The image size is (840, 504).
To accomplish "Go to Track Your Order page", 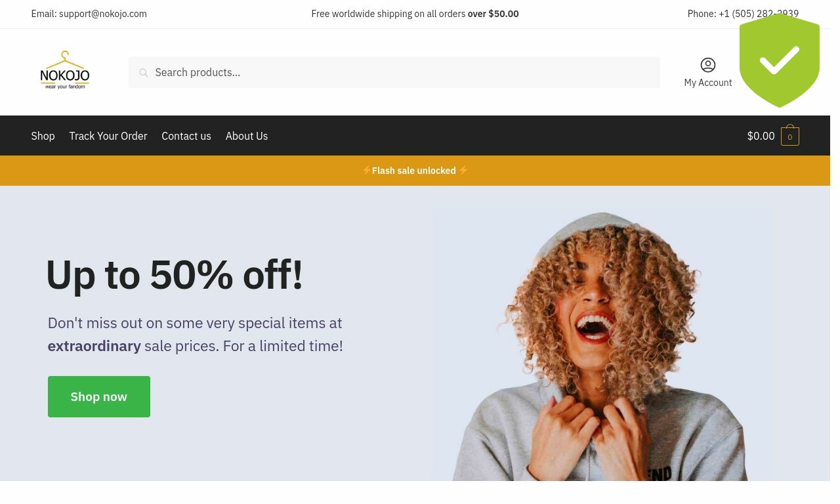I will pyautogui.click(x=108, y=136).
